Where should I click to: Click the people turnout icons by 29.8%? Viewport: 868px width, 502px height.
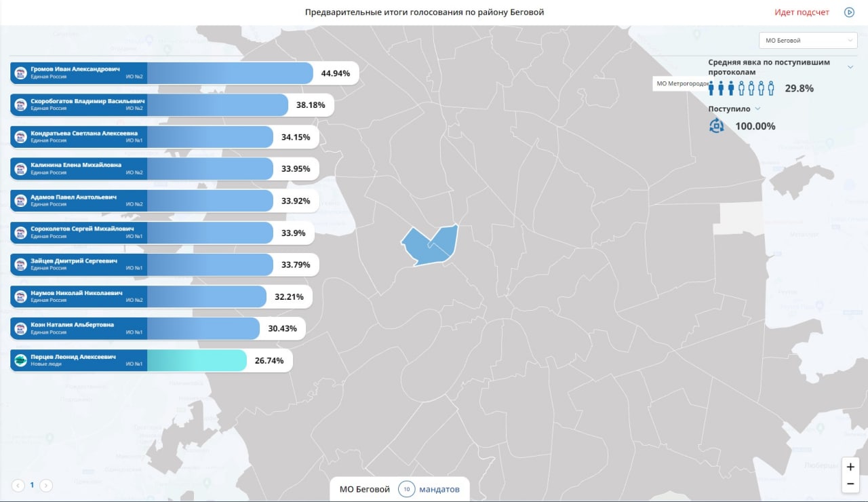(742, 88)
